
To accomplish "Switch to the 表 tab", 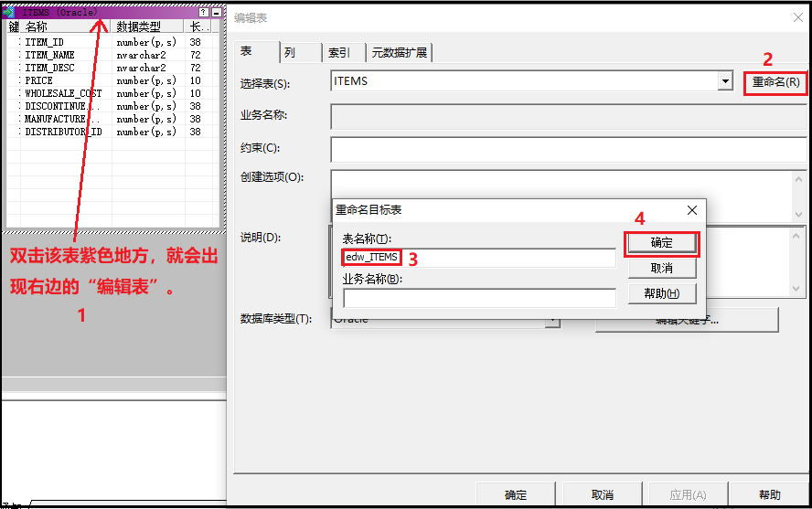I will point(257,51).
